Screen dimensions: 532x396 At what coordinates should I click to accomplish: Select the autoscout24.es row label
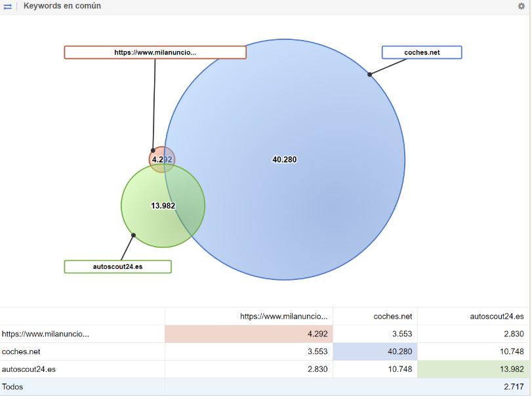29,369
